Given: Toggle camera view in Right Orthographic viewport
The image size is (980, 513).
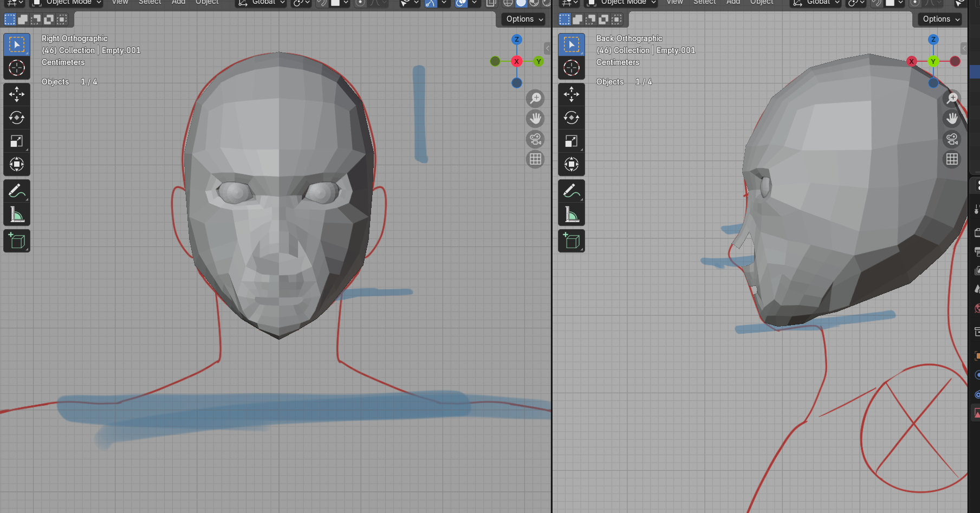Looking at the screenshot, I should tap(535, 139).
